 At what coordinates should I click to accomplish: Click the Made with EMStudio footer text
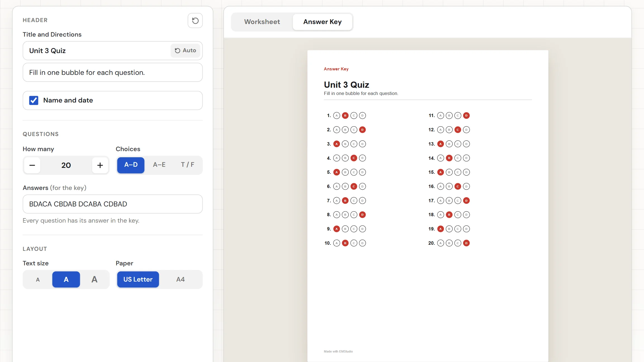[338, 351]
